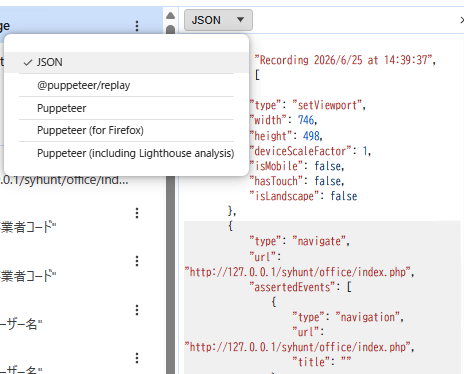
Task: Open three-dot menu for last ザー名 step
Action: pyautogui.click(x=137, y=358)
